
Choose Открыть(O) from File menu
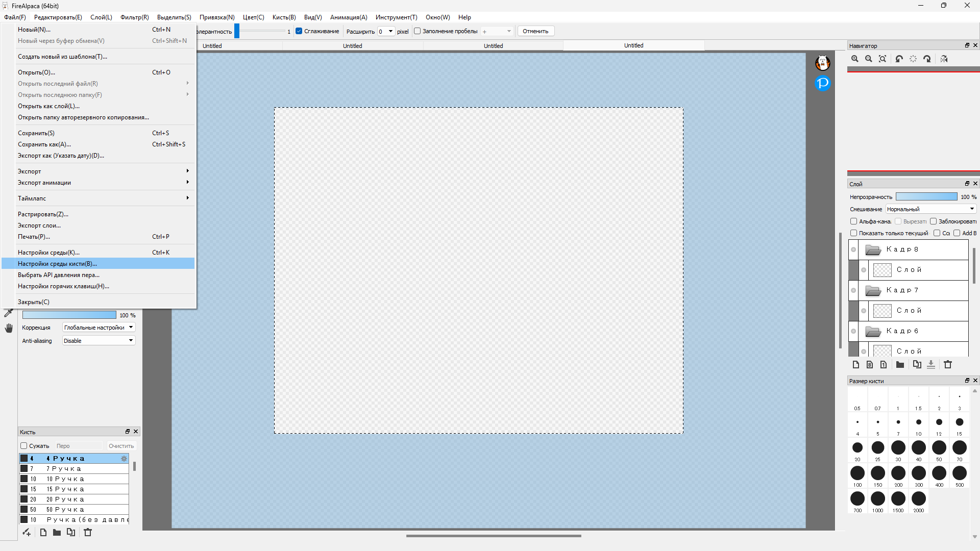(x=99, y=72)
